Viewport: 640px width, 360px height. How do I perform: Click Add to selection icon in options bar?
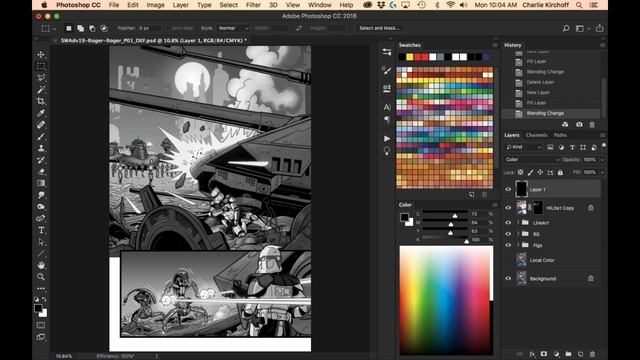point(80,28)
